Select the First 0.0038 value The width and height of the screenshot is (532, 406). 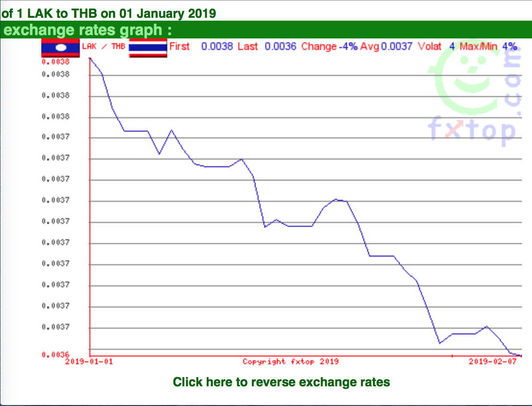[201, 47]
